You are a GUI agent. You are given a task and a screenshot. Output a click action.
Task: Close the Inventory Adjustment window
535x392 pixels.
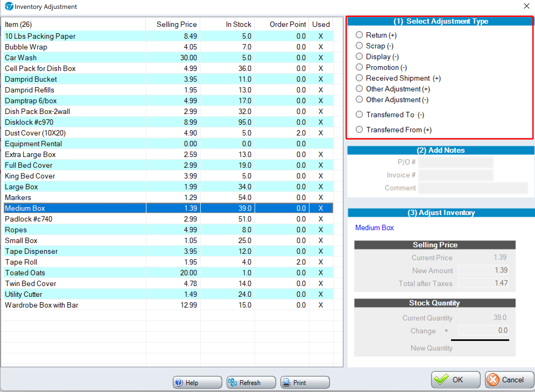527,6
